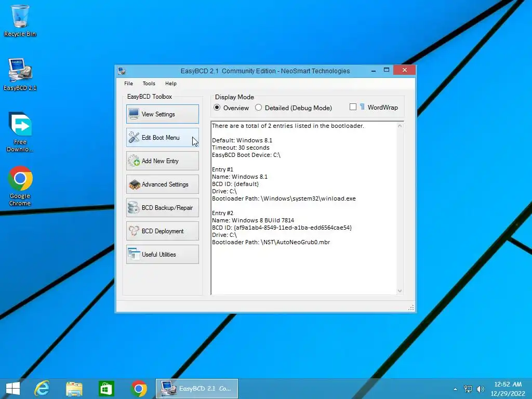Click the BCD ID line starting af9a1ab4

tap(282, 228)
